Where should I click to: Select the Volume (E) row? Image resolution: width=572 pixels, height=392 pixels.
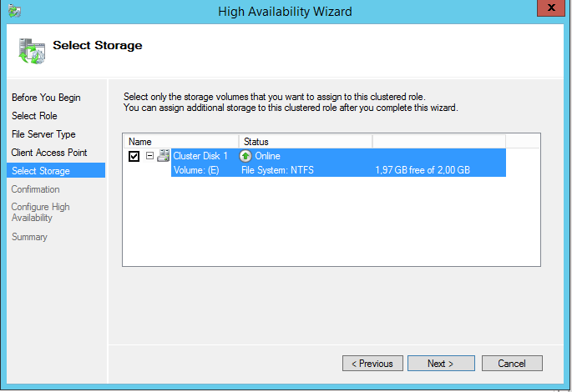195,170
